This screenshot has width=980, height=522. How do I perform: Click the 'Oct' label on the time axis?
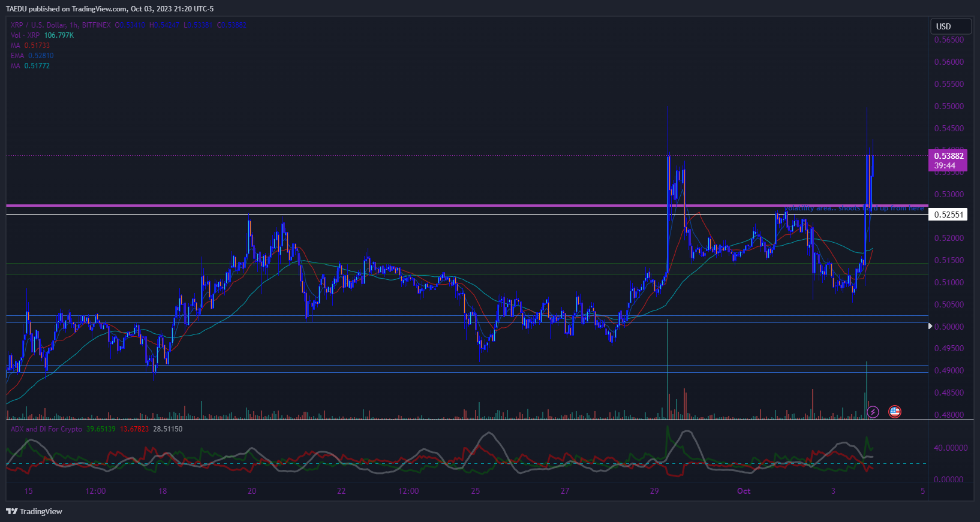744,491
